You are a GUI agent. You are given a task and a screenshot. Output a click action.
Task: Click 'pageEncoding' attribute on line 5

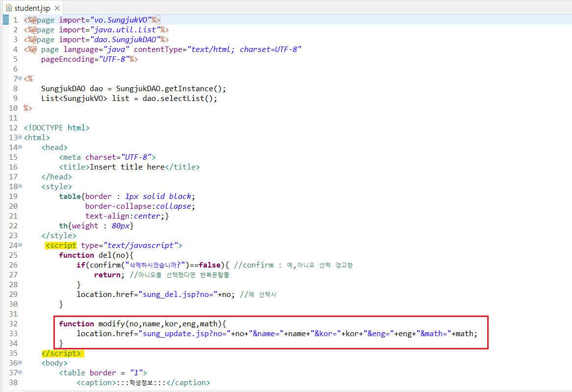[68, 59]
